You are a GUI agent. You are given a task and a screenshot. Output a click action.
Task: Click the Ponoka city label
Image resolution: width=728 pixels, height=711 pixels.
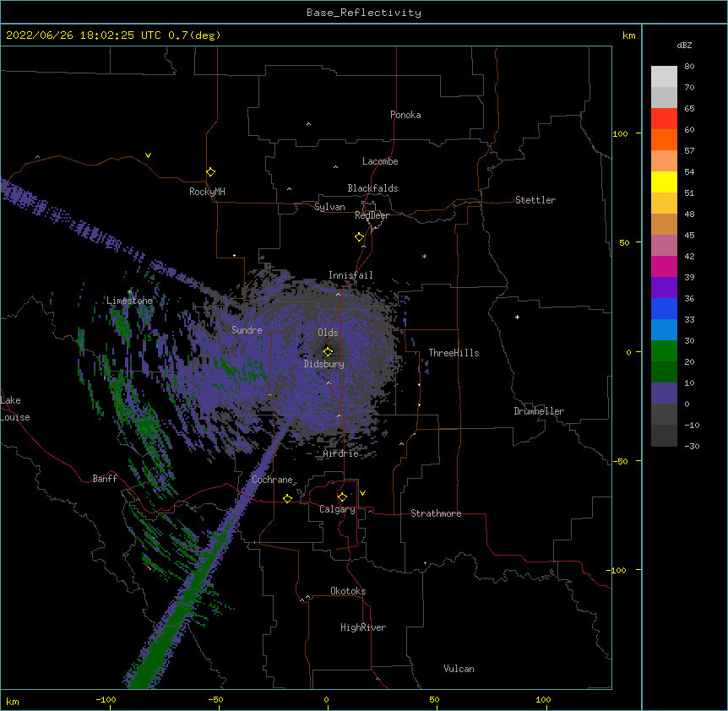click(405, 115)
